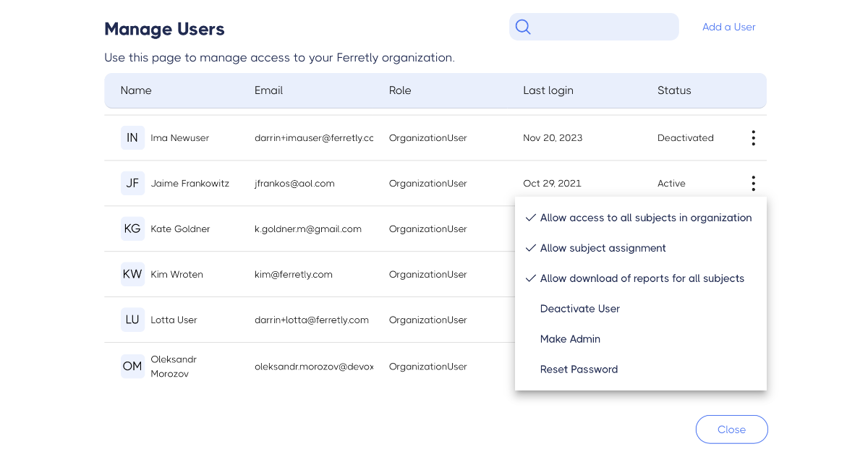Choose Make Admin in the context menu
This screenshot has height=470, width=868.
(x=570, y=339)
